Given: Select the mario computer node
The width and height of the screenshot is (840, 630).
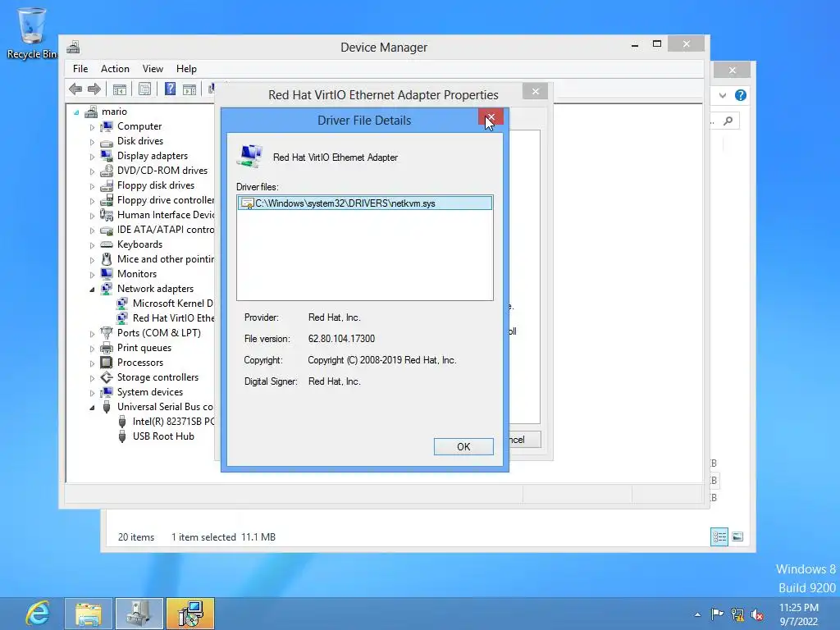Looking at the screenshot, I should click(x=114, y=112).
